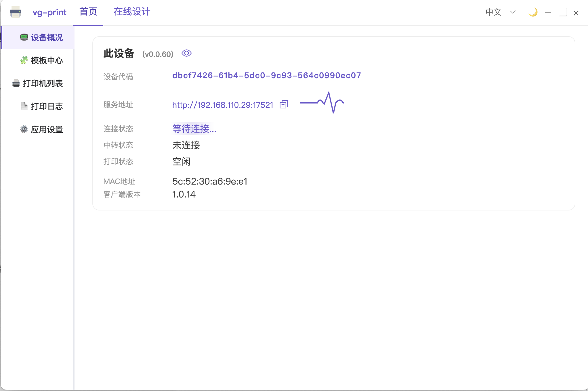
Task: Open the 中文 language dropdown
Action: [x=493, y=12]
